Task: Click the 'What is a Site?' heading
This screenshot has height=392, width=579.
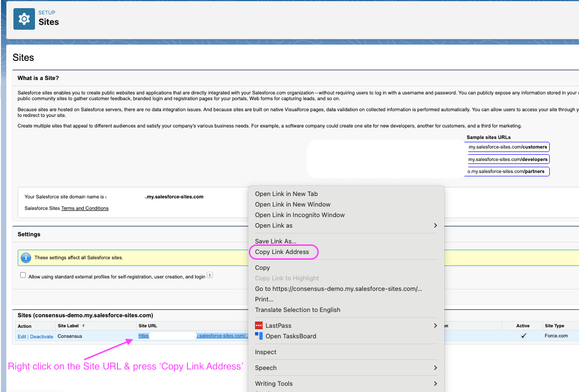Action: [38, 78]
